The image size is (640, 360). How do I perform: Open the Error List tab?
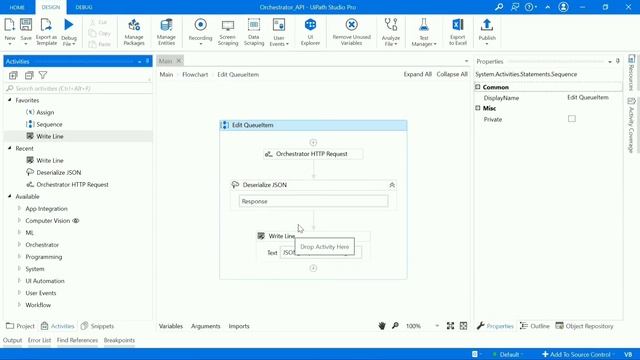tap(39, 340)
